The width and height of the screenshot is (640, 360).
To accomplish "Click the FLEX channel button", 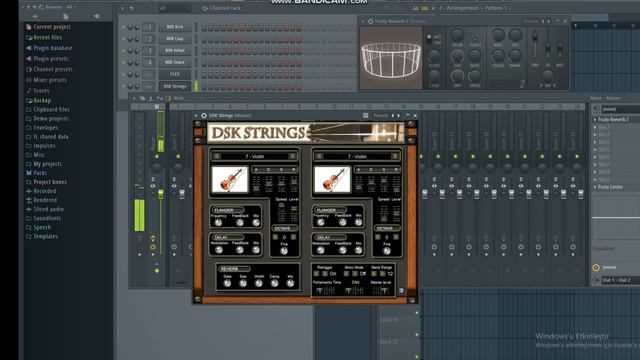I will coord(175,74).
